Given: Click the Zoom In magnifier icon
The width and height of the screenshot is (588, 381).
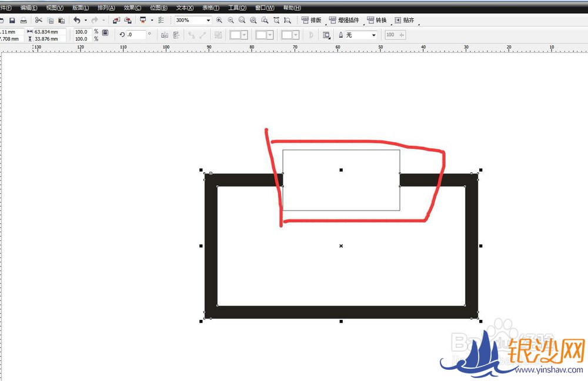Looking at the screenshot, I should pyautogui.click(x=219, y=19).
